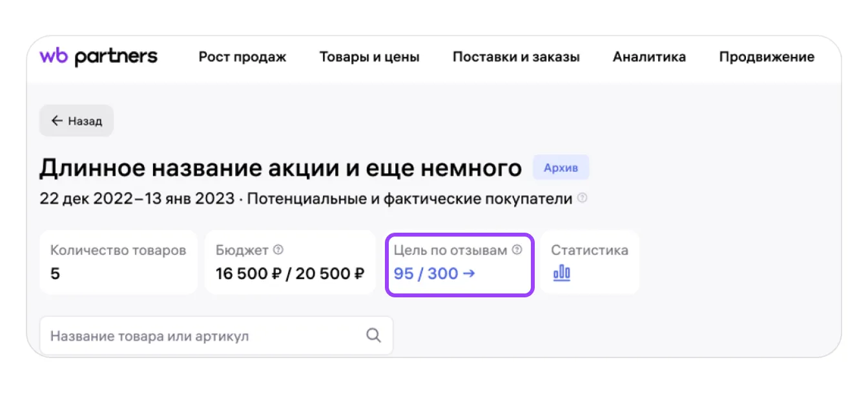Click the Длинное название акции heading
The height and width of the screenshot is (393, 868).
click(x=280, y=168)
